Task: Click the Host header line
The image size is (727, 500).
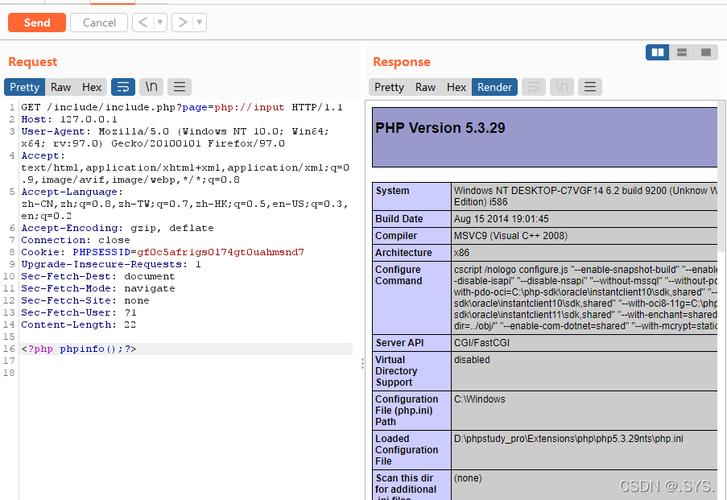Action: tap(69, 119)
